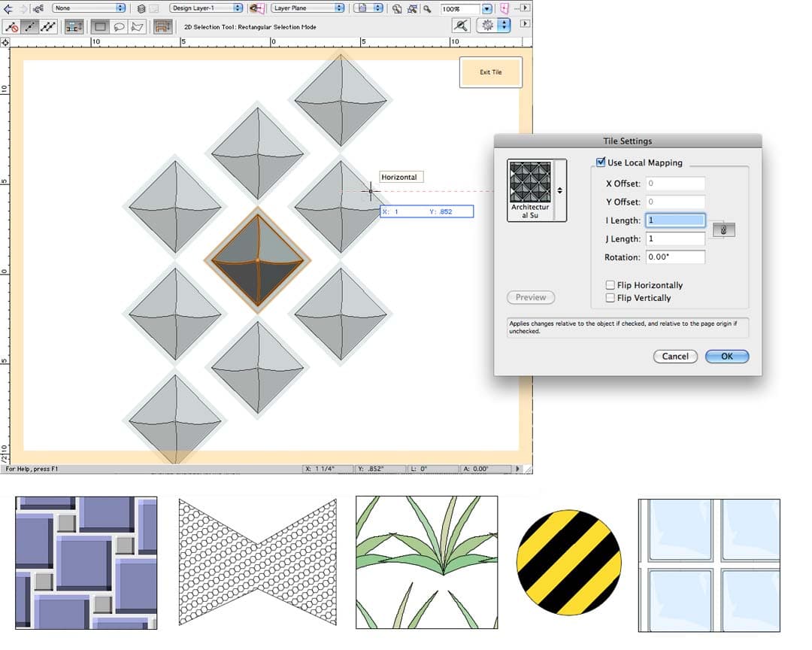Image resolution: width=812 pixels, height=650 pixels.
Task: Click the X-ray mode eyeglass icon
Action: (x=461, y=25)
